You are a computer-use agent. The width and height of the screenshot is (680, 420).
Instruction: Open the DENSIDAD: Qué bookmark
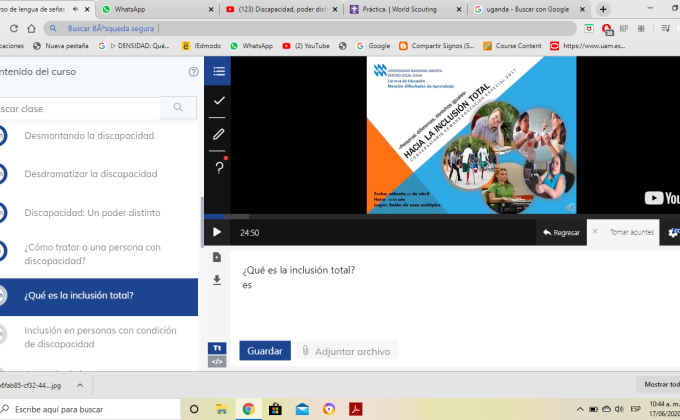[134, 46]
